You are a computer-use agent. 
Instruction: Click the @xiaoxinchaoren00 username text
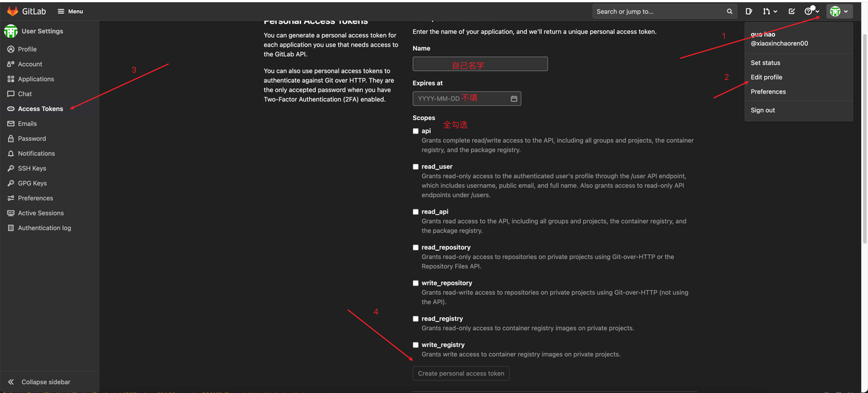click(779, 43)
